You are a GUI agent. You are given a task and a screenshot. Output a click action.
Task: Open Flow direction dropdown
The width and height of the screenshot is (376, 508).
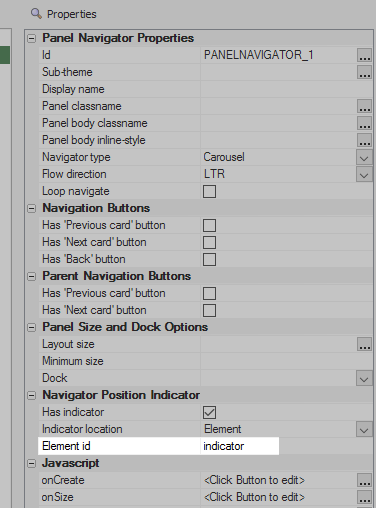pyautogui.click(x=364, y=174)
